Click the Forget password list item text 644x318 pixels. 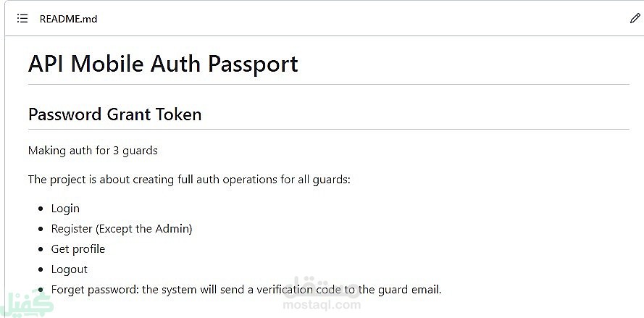pyautogui.click(x=246, y=290)
